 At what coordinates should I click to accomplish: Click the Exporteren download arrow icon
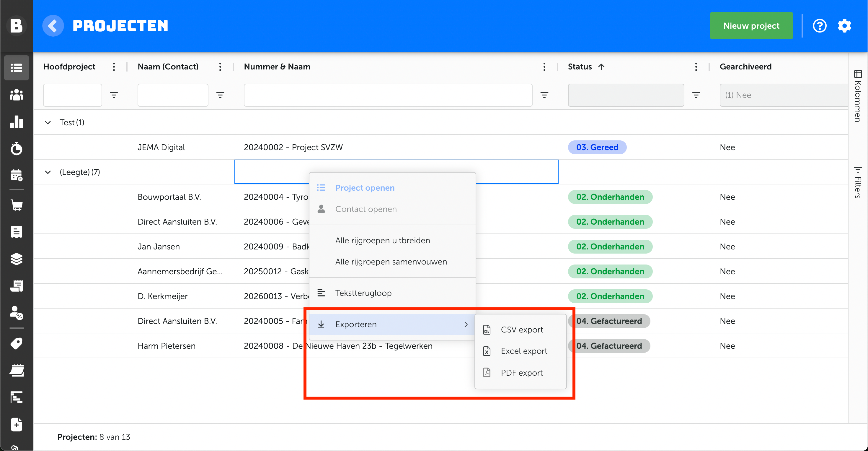click(x=321, y=325)
